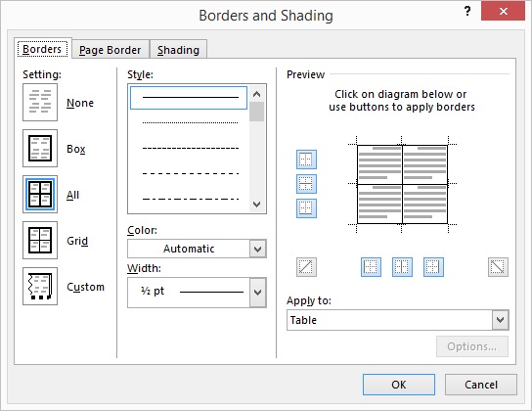Pick the Custom border setting icon

click(40, 286)
